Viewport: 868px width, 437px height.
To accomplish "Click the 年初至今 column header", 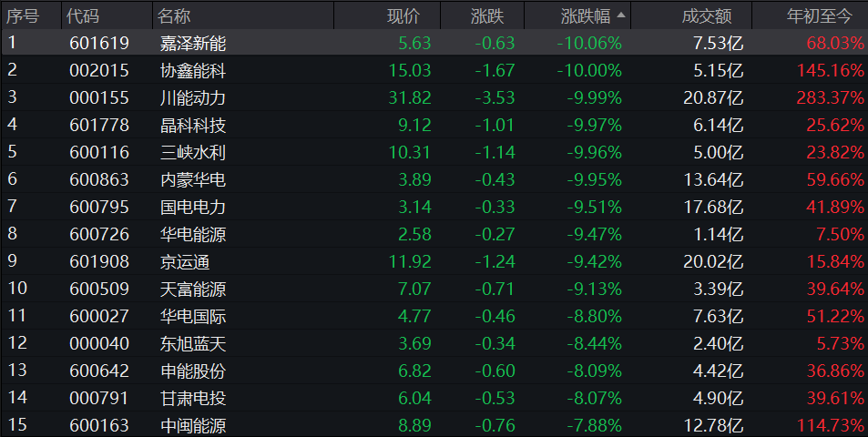I will click(820, 15).
